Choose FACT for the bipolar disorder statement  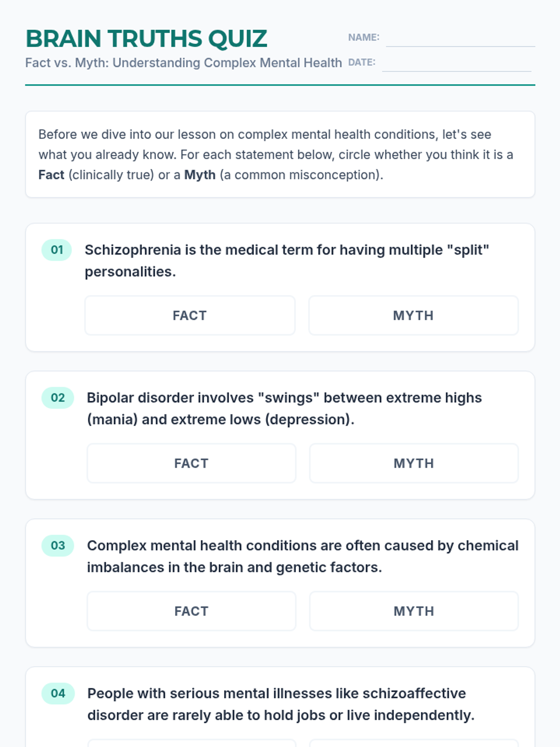(191, 463)
